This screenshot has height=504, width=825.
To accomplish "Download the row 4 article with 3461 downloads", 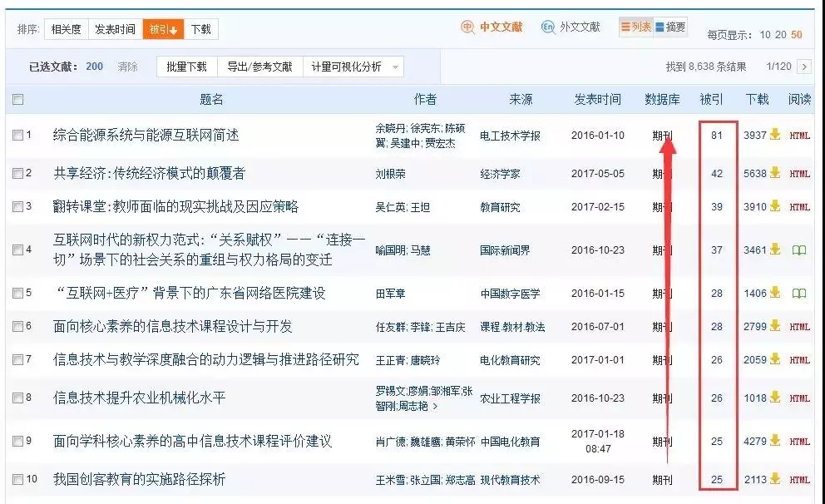I will pos(775,250).
